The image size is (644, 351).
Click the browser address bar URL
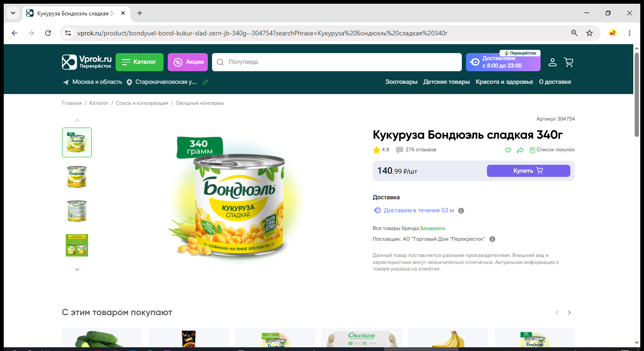click(x=262, y=33)
